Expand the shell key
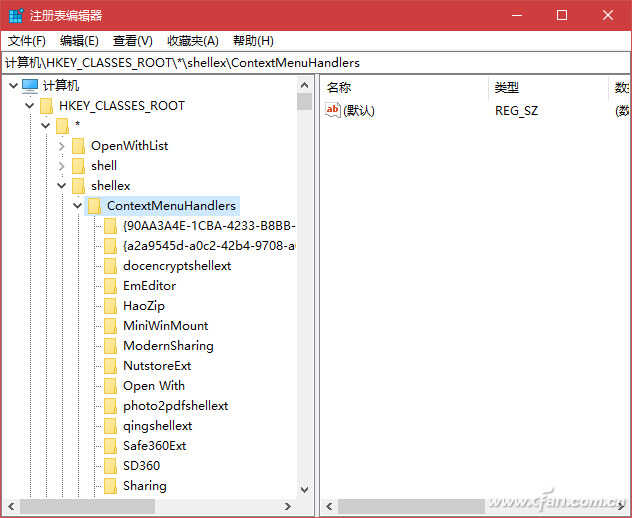 pyautogui.click(x=61, y=166)
